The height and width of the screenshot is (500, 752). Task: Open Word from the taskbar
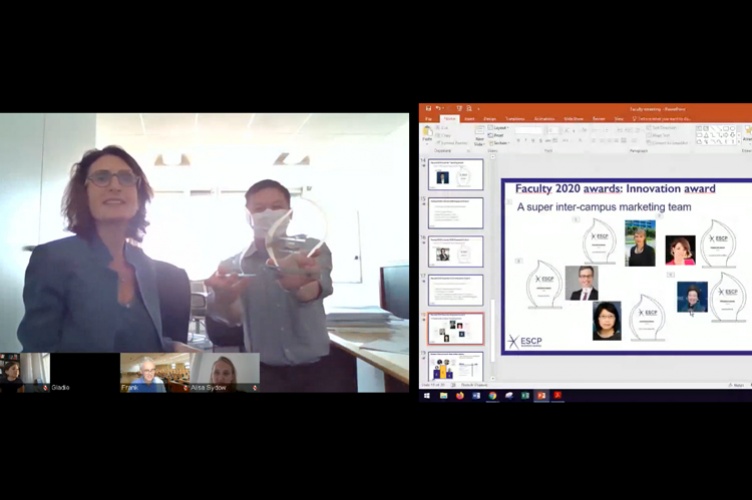tap(476, 395)
